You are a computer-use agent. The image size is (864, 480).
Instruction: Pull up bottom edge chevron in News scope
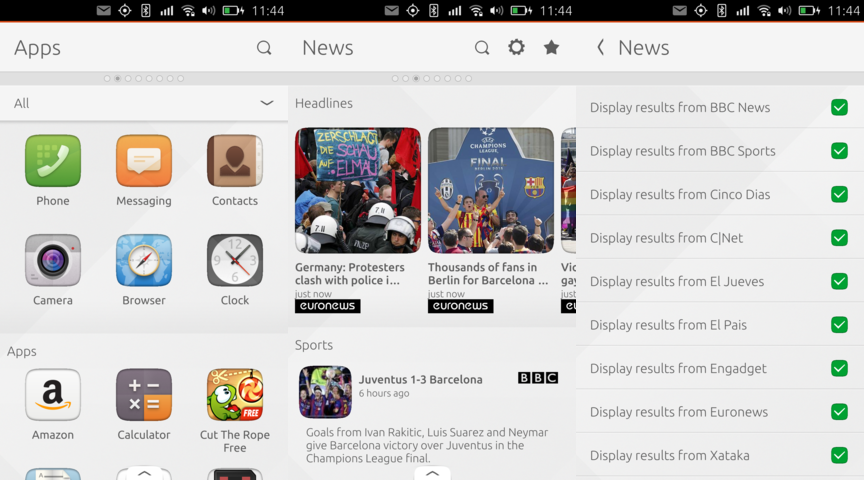tap(433, 473)
